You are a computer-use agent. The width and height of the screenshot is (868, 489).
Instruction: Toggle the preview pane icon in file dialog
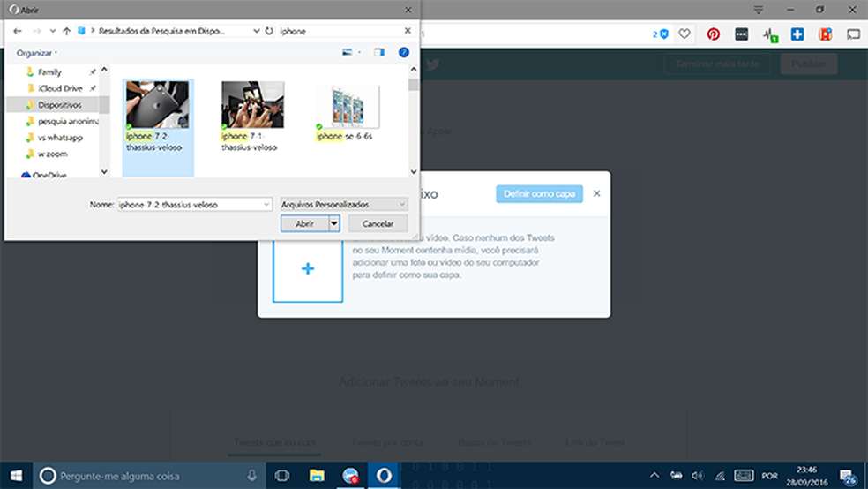click(x=379, y=53)
